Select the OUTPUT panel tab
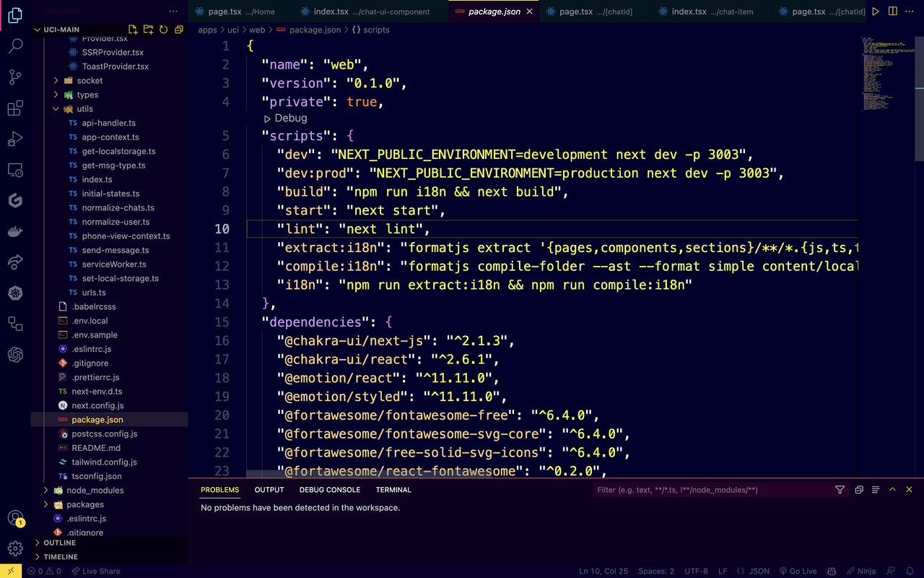This screenshot has height=578, width=924. click(x=269, y=490)
